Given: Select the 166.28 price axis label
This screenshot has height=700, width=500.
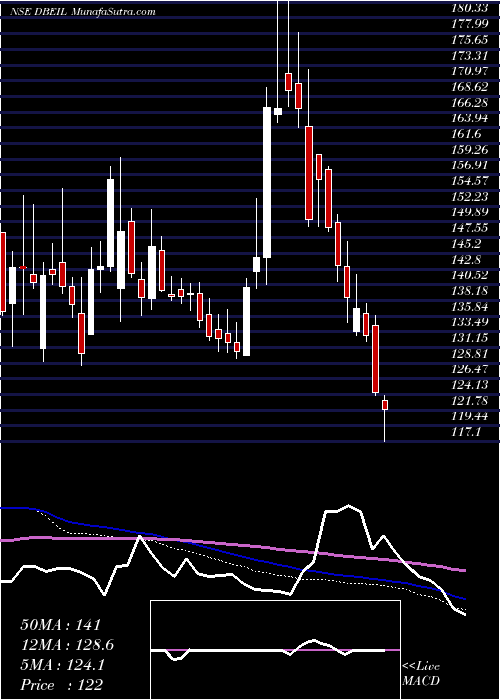Looking at the screenshot, I should (471, 102).
